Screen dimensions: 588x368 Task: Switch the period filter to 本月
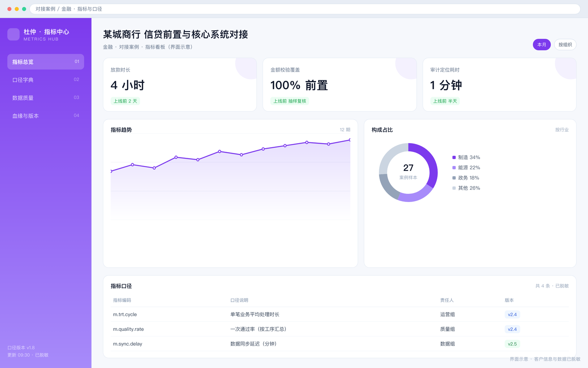[542, 45]
